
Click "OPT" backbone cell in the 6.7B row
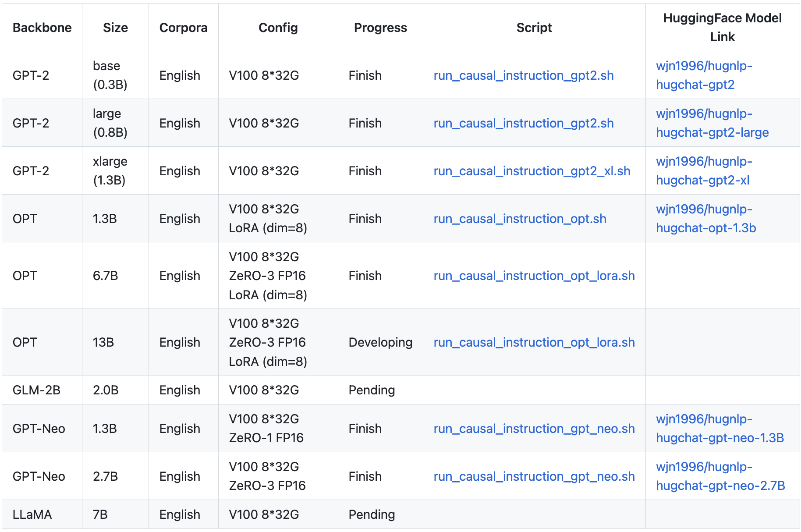[42, 276]
